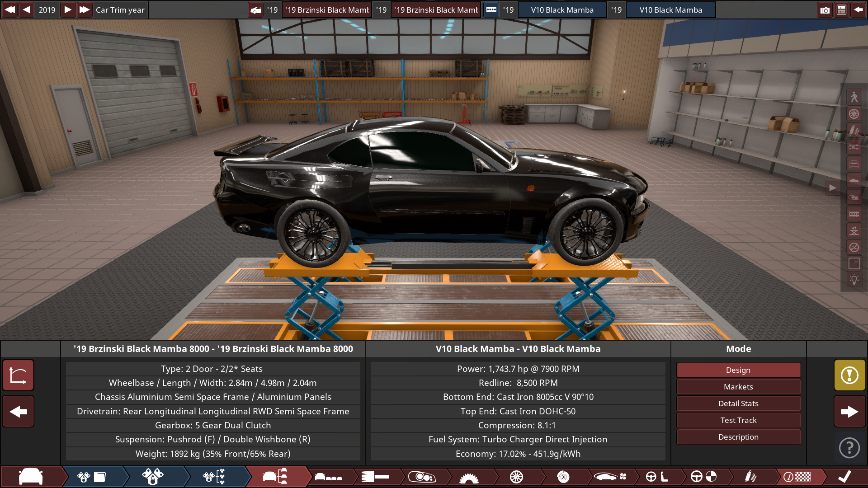Image resolution: width=868 pixels, height=488 pixels.
Task: Select the Gearbox: 5 Gear Dual Clutch row
Action: 213,425
